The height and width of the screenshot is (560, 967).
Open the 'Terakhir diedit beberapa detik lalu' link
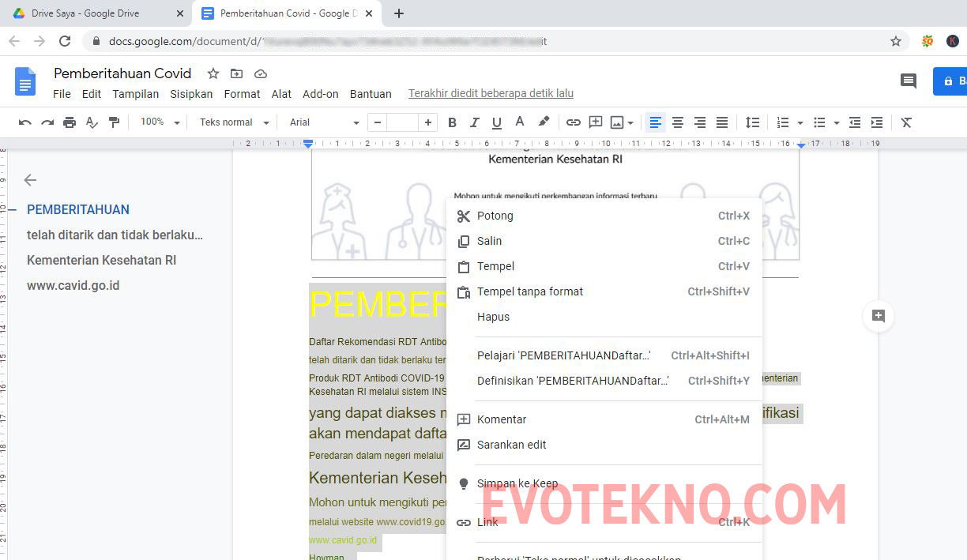pos(491,94)
